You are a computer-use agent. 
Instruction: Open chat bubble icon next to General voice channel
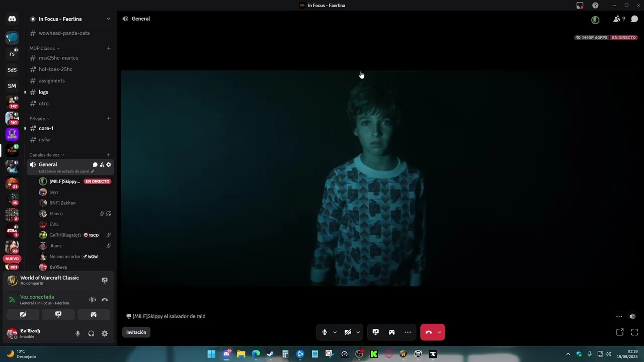pyautogui.click(x=95, y=164)
